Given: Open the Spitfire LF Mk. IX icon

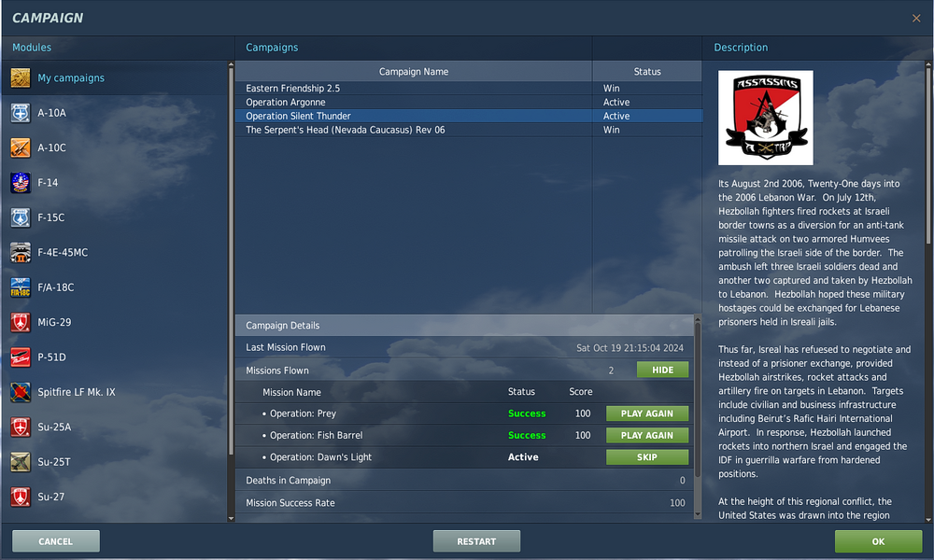Looking at the screenshot, I should tap(21, 392).
